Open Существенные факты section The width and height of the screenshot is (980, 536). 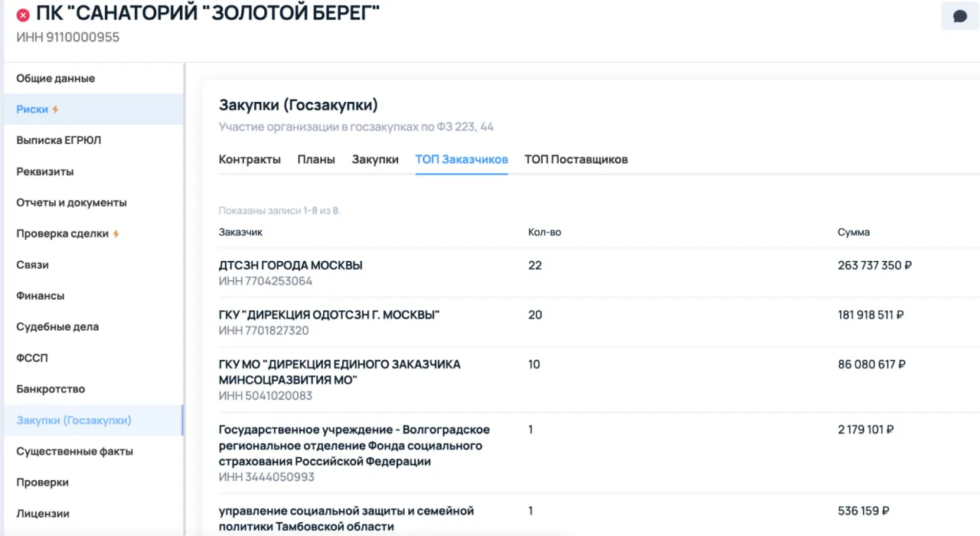[75, 451]
